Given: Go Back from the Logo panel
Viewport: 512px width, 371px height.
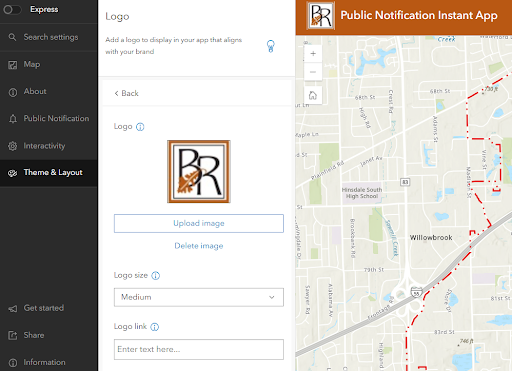Looking at the screenshot, I should (x=126, y=93).
